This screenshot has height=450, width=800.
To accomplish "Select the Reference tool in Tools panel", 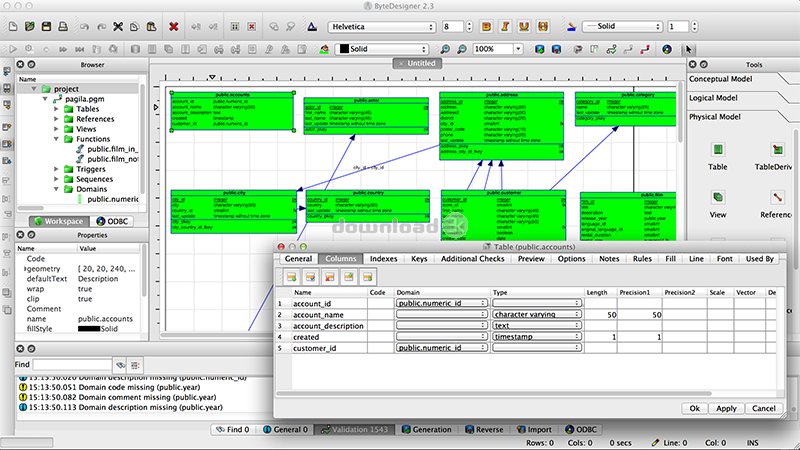I will (778, 197).
